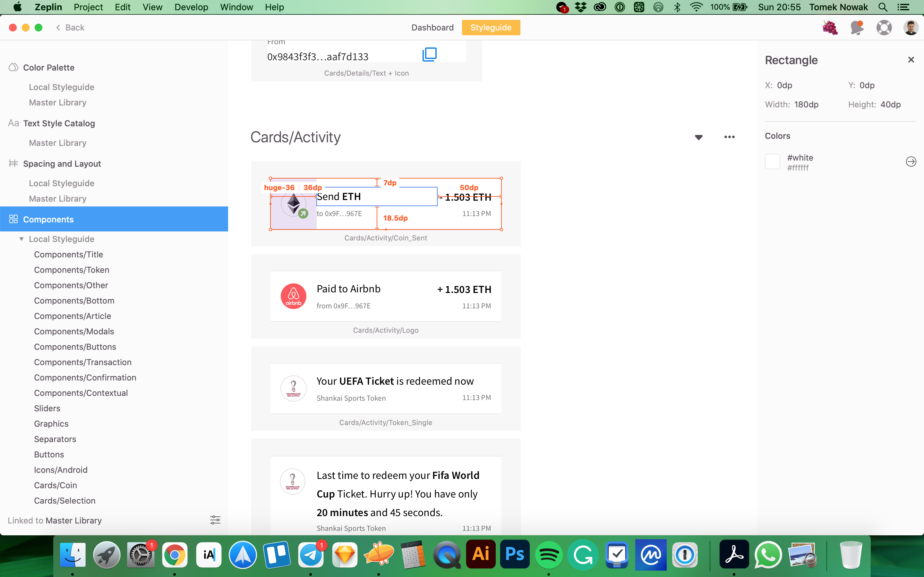This screenshot has width=924, height=577.
Task: Select the #white color swatch
Action: [x=773, y=162]
